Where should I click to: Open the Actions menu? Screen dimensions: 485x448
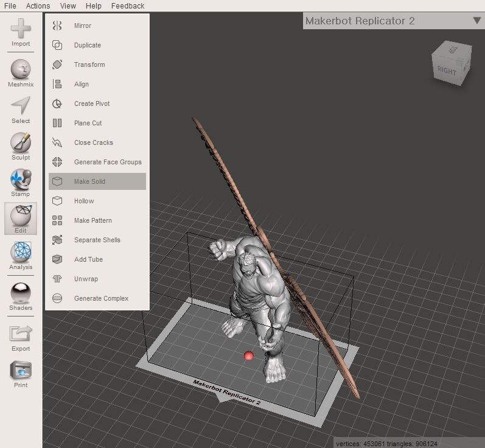pyautogui.click(x=38, y=6)
